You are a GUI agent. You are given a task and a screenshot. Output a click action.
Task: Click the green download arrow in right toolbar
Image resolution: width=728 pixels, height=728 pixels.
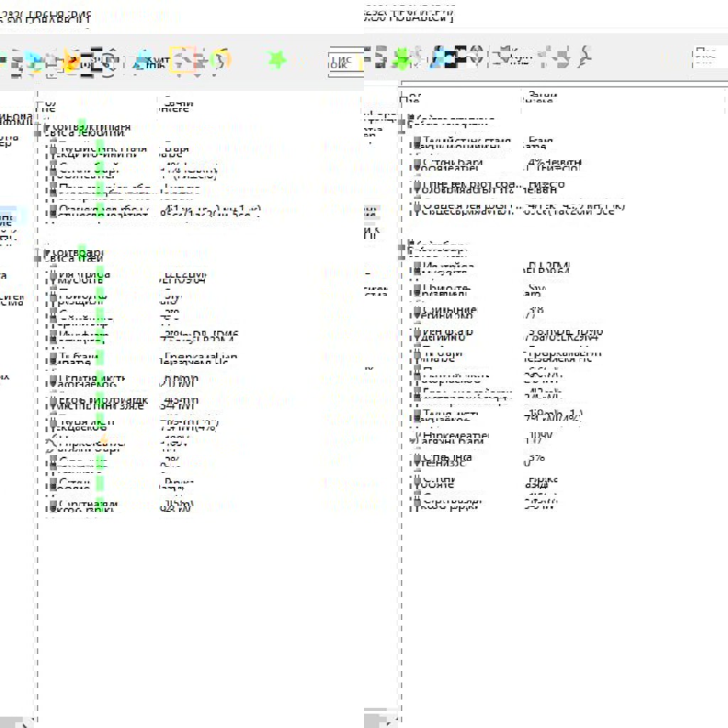pyautogui.click(x=402, y=58)
